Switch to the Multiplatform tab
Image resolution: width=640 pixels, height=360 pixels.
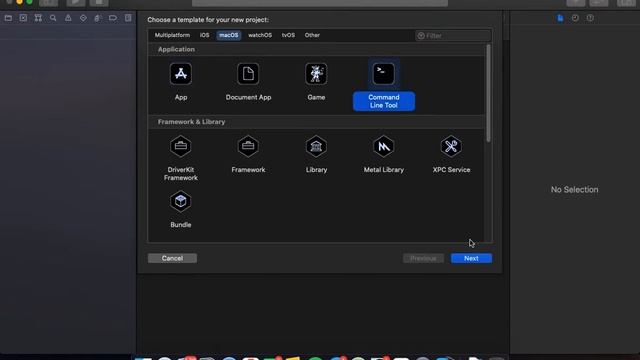point(172,35)
